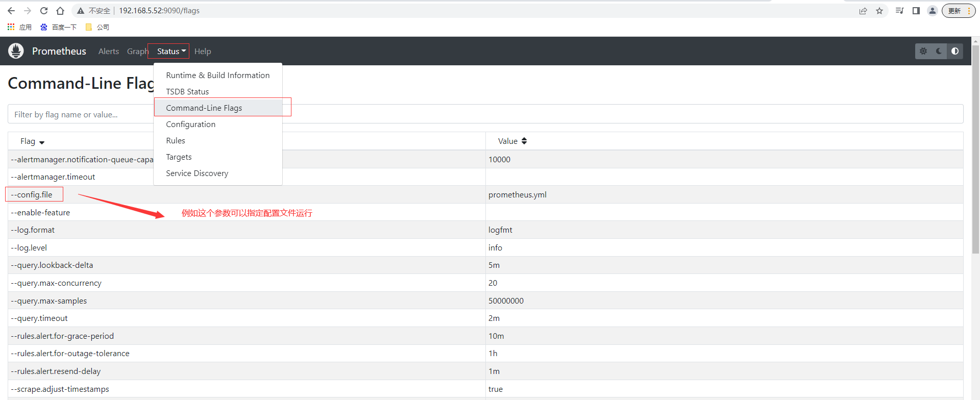The width and height of the screenshot is (980, 400).
Task: Switch to browser-preferred theme gear button
Action: click(x=923, y=51)
